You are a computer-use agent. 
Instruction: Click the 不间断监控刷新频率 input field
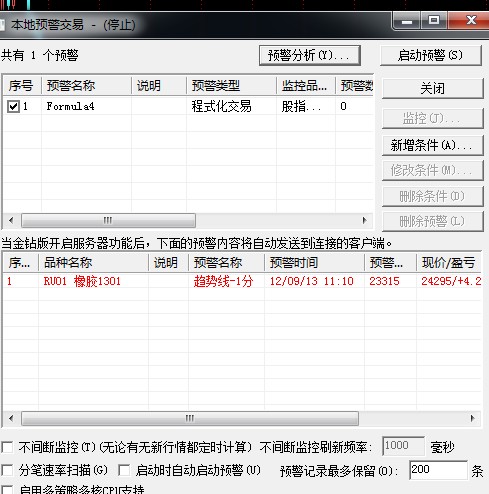[403, 446]
